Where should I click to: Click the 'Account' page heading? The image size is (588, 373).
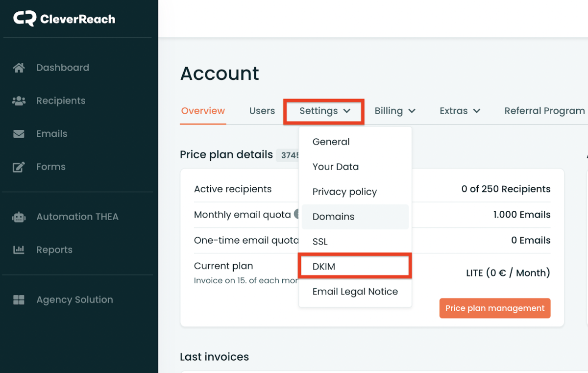[220, 74]
